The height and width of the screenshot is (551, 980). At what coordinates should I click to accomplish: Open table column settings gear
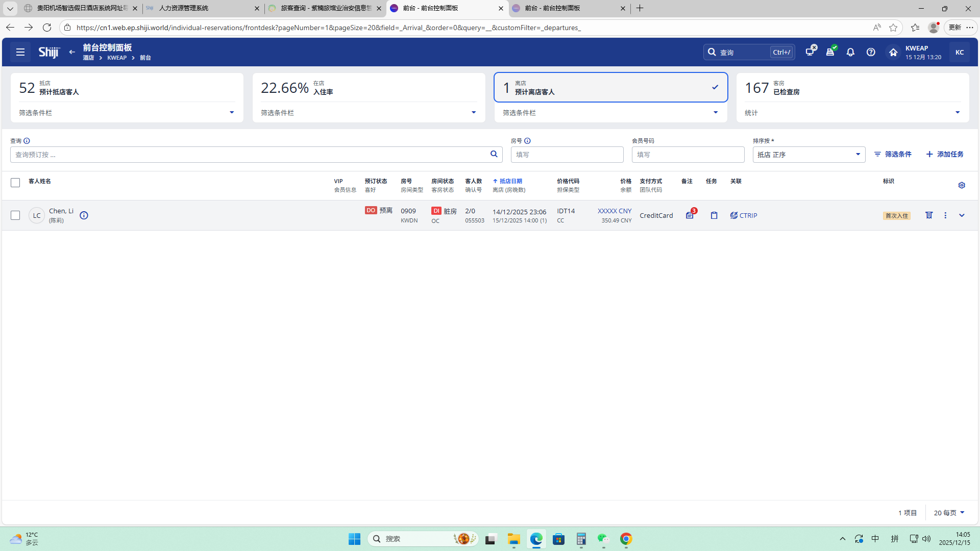tap(962, 185)
